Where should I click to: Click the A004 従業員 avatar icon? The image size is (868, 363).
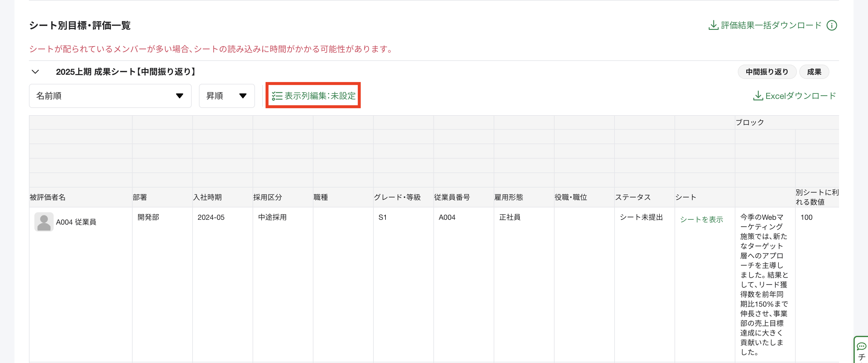[44, 222]
